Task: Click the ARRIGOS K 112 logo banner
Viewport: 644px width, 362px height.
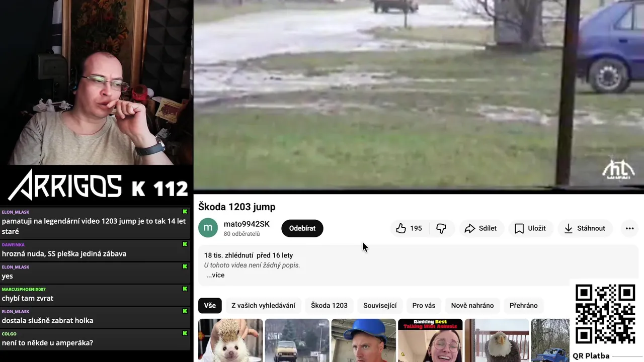Action: [97, 185]
